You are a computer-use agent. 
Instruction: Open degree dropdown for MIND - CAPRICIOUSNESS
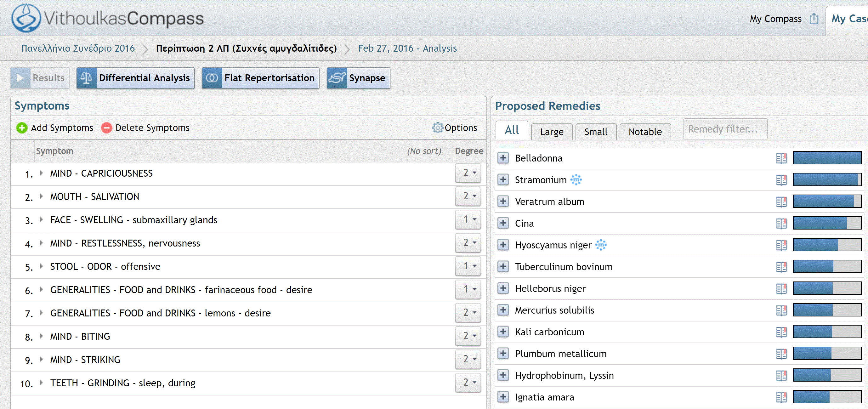468,173
